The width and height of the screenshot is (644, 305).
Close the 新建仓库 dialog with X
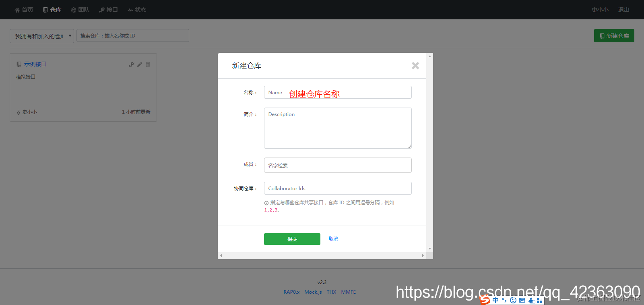[x=415, y=66]
